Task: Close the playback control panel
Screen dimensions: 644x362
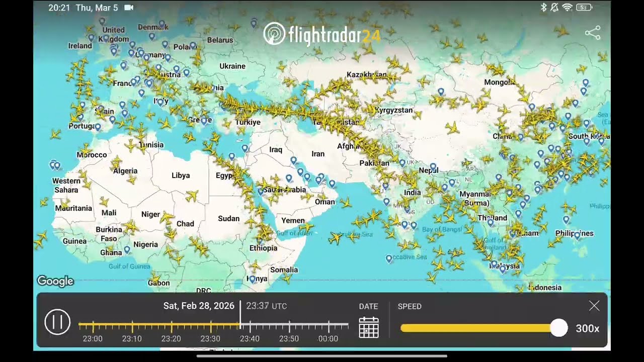Action: [594, 306]
